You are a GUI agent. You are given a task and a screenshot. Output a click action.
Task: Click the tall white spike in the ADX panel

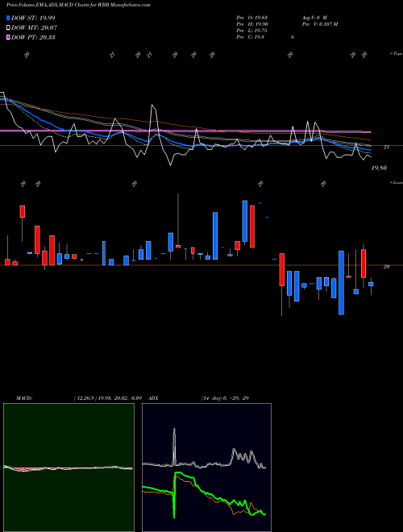(x=174, y=447)
